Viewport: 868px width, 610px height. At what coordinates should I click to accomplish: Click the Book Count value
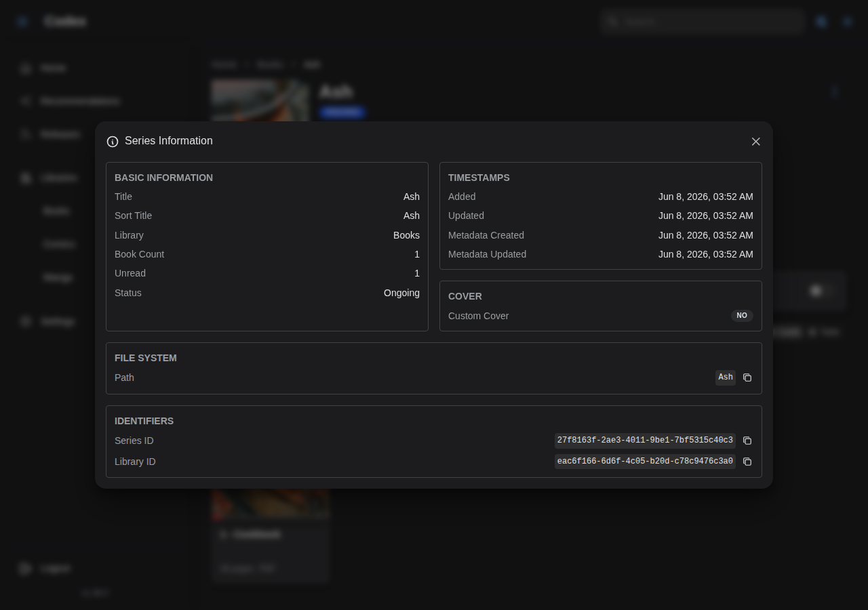[x=417, y=254]
